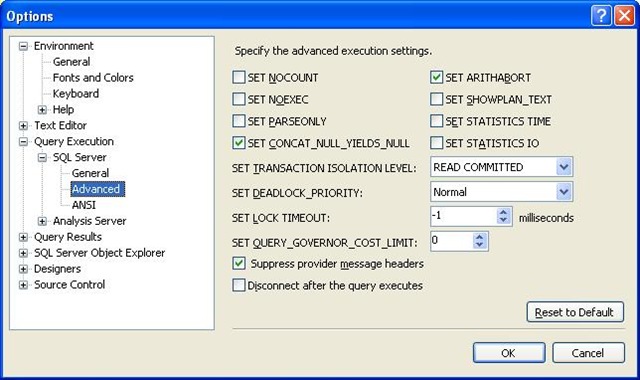Decrease lock timeout with down arrow

click(503, 220)
